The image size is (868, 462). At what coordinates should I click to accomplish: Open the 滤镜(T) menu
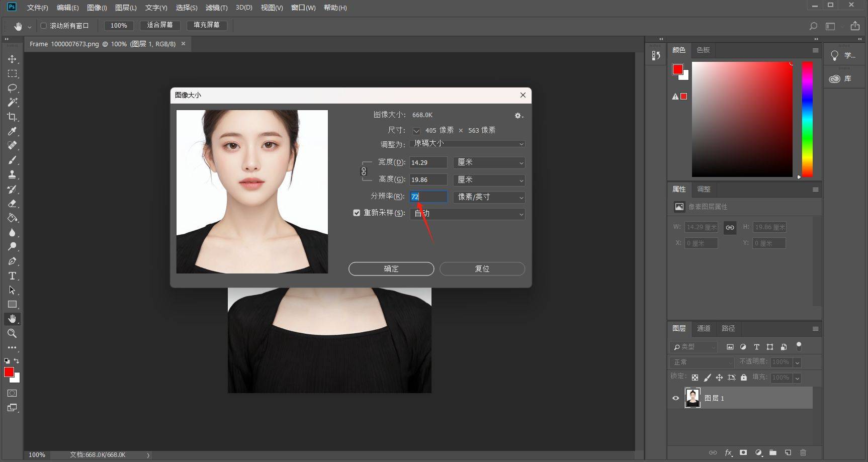pyautogui.click(x=216, y=8)
